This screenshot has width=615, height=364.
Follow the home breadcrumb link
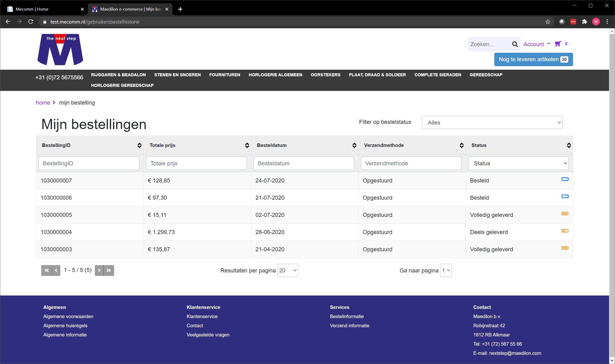point(43,102)
